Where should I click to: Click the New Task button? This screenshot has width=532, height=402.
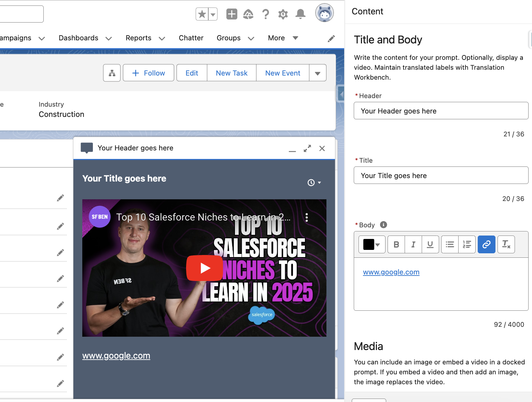click(x=232, y=73)
